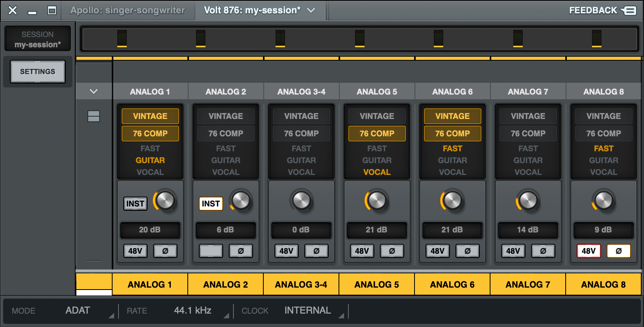644x327 pixels.
Task: Invert polarity on Analog 5 channel
Action: (392, 251)
